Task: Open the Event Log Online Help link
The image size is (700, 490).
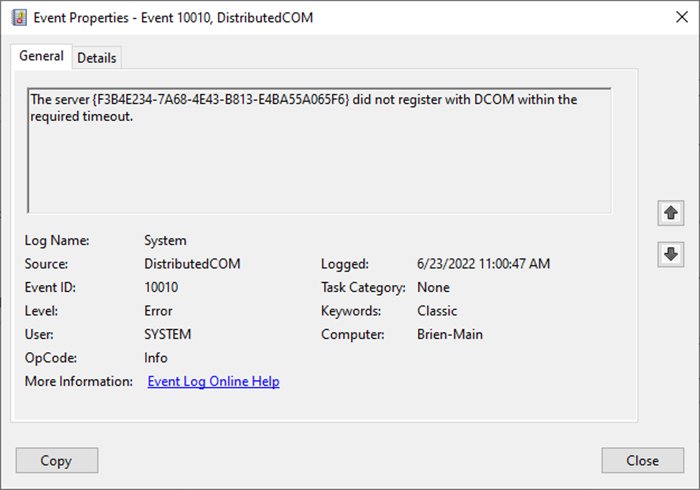Action: (x=213, y=381)
